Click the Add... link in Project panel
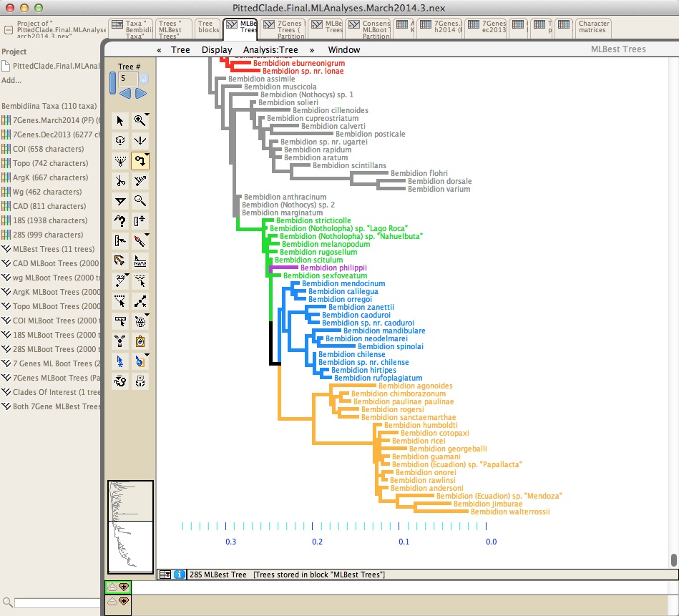Image resolution: width=679 pixels, height=616 pixels. click(x=11, y=80)
